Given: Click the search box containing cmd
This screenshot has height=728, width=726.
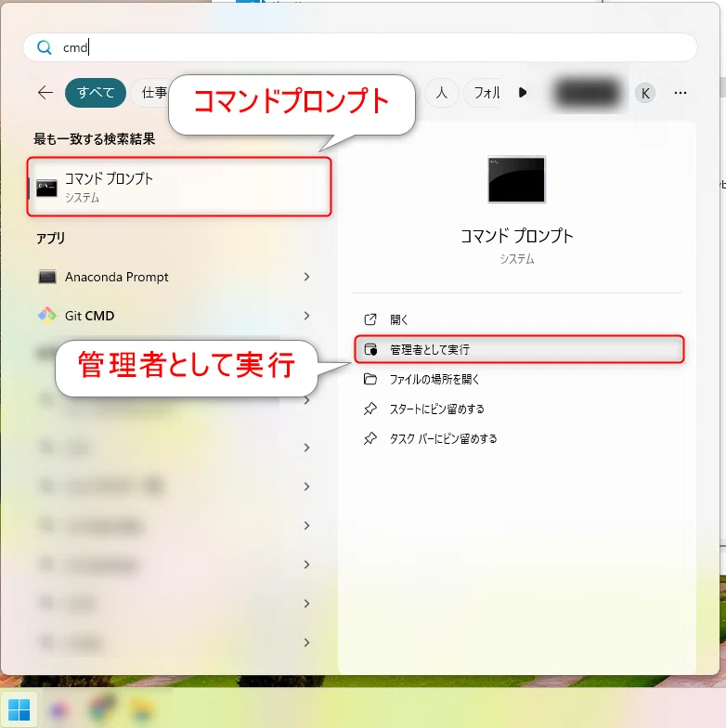Looking at the screenshot, I should [360, 47].
